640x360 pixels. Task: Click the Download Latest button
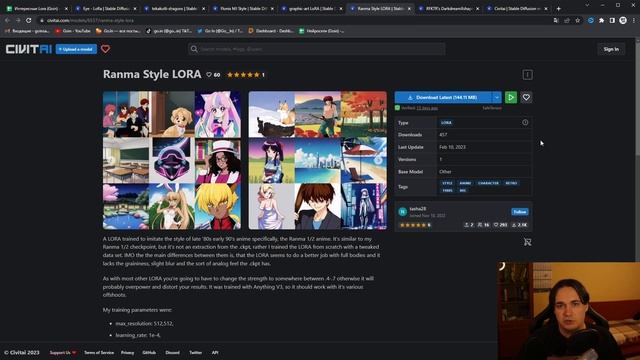click(444, 97)
